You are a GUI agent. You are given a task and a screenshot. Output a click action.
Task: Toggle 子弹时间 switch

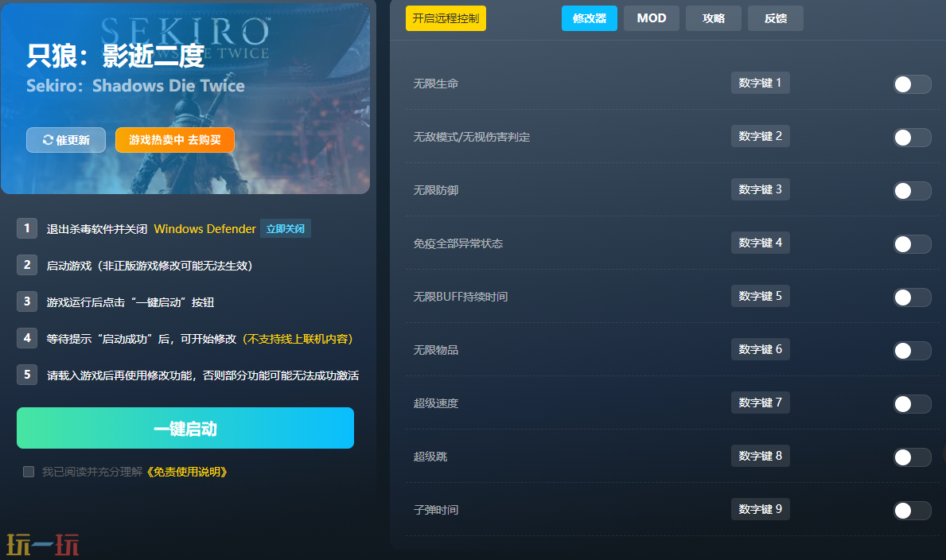click(x=912, y=511)
